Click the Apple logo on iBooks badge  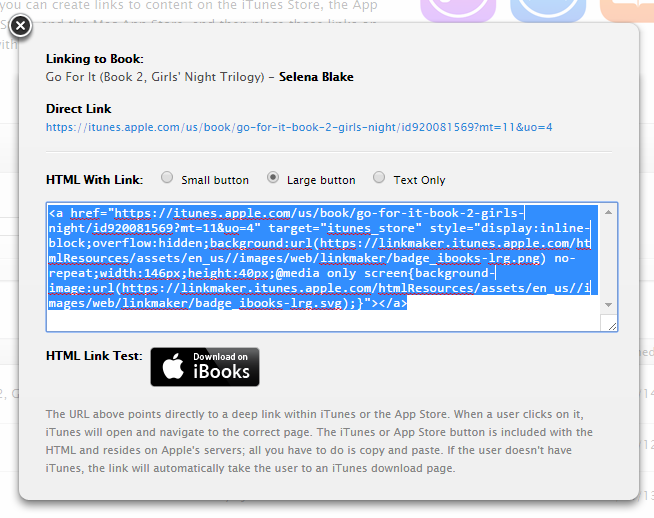click(173, 366)
